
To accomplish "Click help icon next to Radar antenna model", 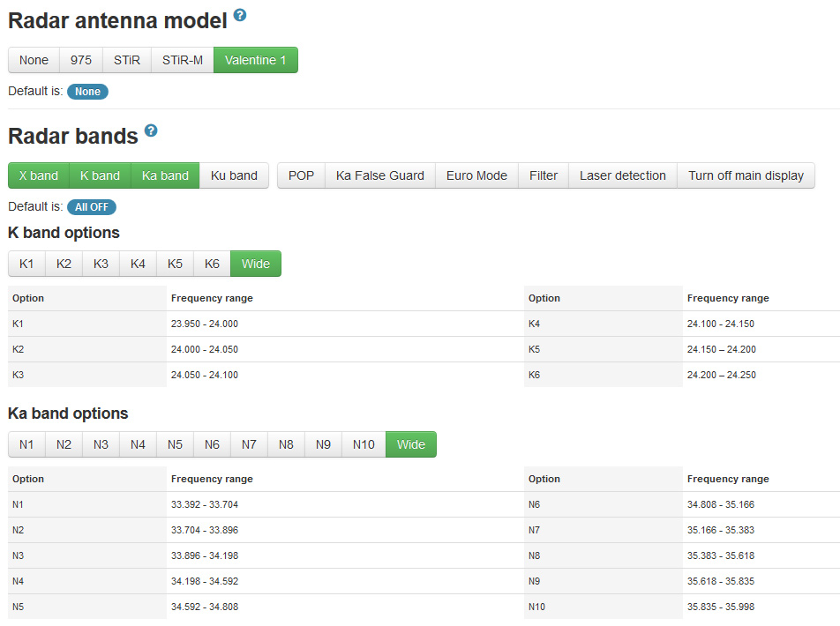I will point(240,16).
